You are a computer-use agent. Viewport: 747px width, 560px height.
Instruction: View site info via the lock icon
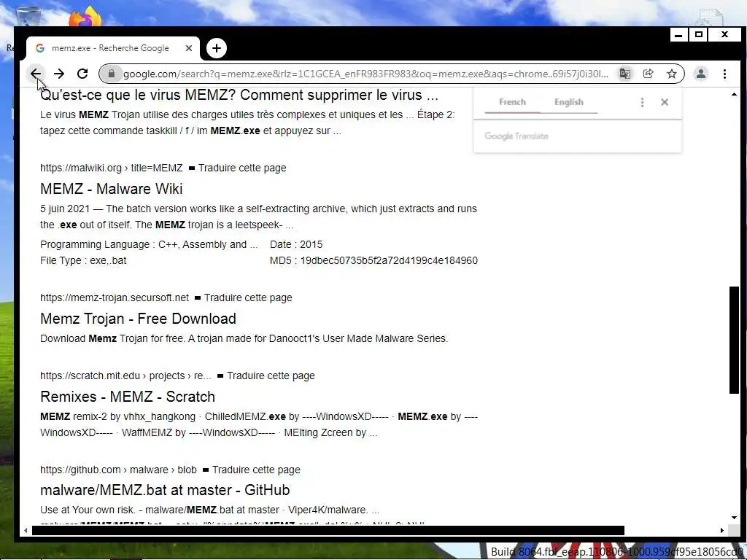pyautogui.click(x=112, y=74)
